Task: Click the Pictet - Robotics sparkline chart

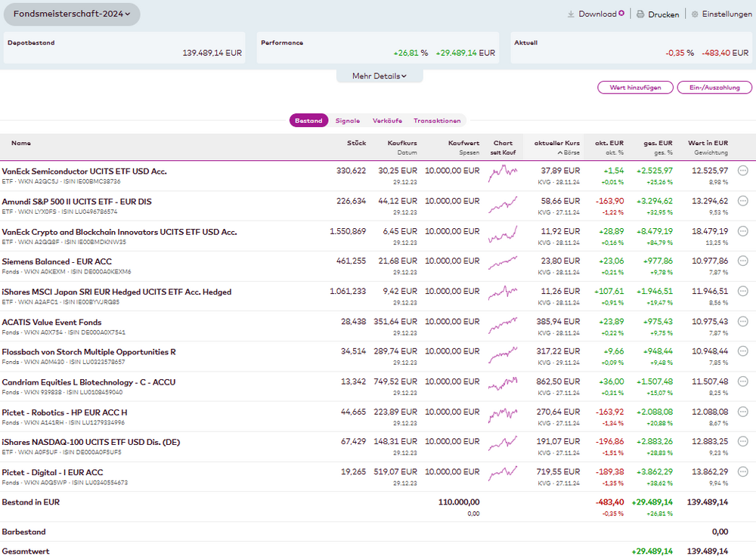Action: (x=503, y=415)
